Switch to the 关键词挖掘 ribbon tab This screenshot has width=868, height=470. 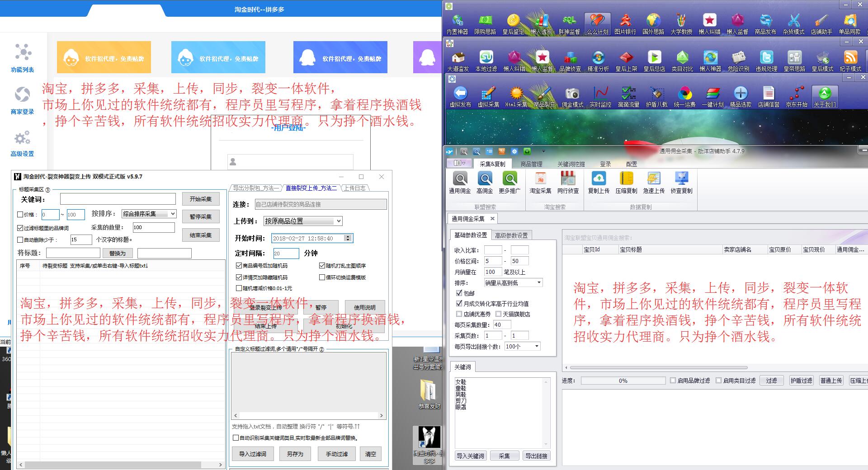point(571,164)
